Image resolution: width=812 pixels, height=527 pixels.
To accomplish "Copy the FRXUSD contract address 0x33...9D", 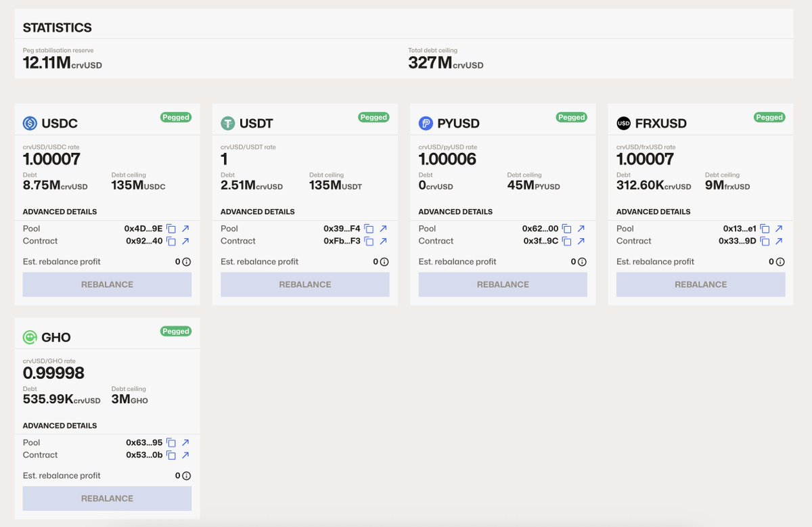I will click(765, 241).
